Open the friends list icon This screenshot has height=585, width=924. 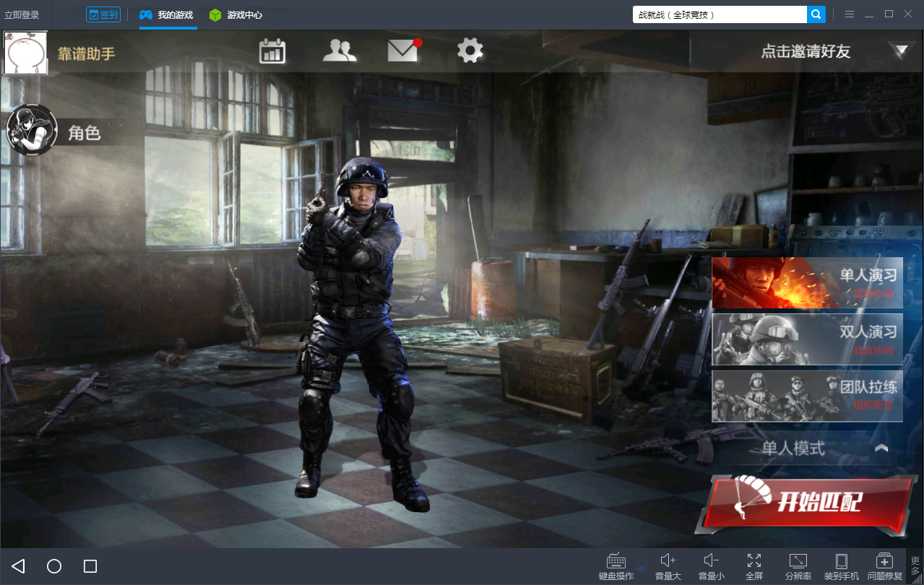(x=340, y=51)
